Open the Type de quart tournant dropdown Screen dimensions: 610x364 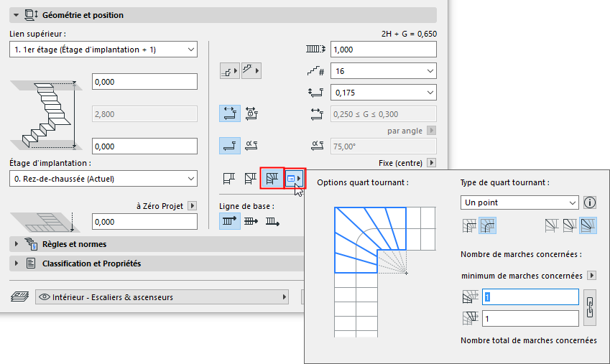coord(519,202)
